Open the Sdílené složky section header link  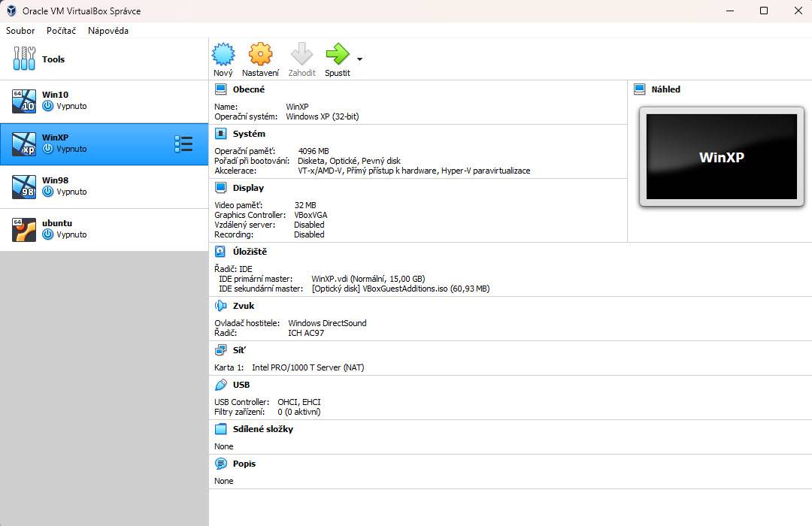coord(263,428)
